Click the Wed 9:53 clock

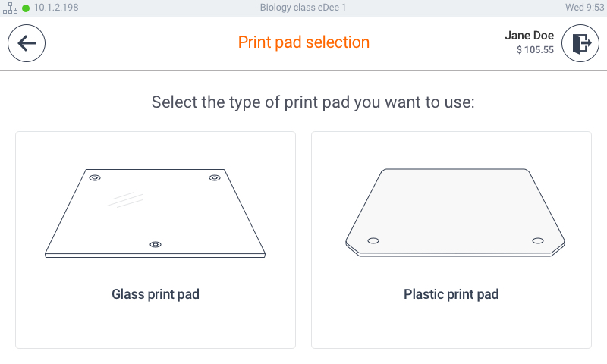coord(584,8)
